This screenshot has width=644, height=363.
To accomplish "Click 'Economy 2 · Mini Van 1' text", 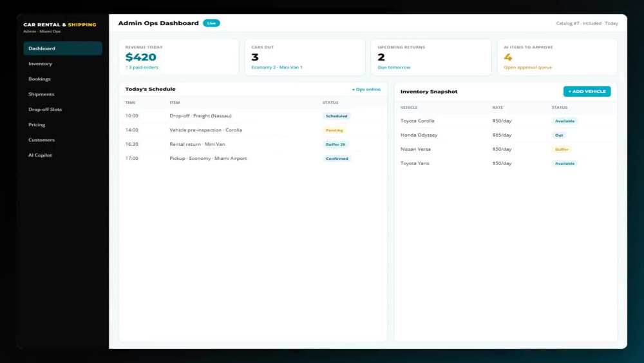I will (277, 68).
